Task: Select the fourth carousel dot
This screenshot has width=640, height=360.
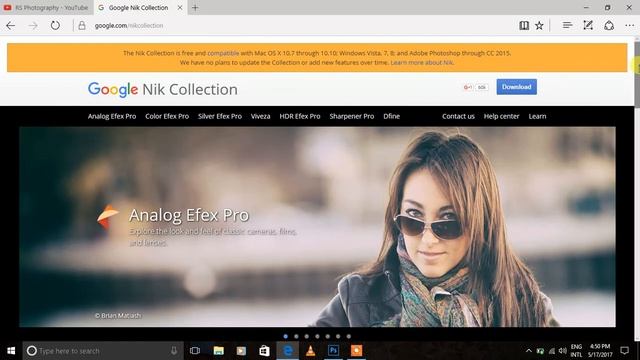Action: [317, 336]
